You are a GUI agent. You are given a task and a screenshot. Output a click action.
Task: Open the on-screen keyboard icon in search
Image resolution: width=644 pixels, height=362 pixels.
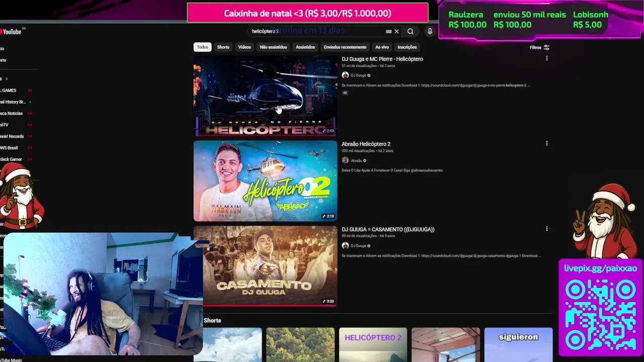coord(388,31)
